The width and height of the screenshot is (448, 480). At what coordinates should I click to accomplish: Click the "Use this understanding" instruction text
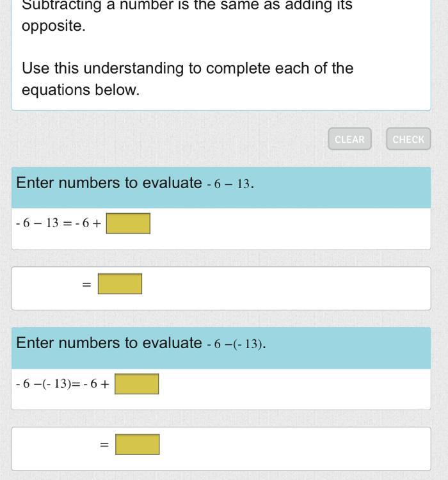tap(188, 79)
